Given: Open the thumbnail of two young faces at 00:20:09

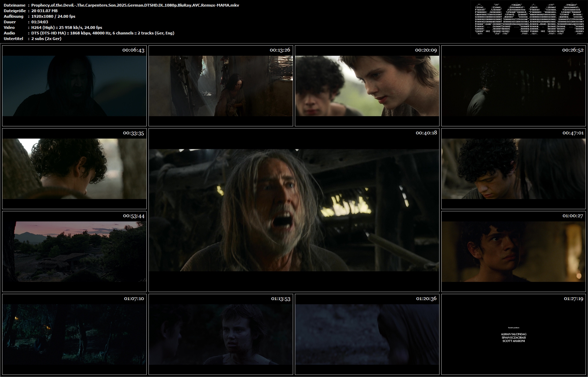Looking at the screenshot, I should (367, 86).
